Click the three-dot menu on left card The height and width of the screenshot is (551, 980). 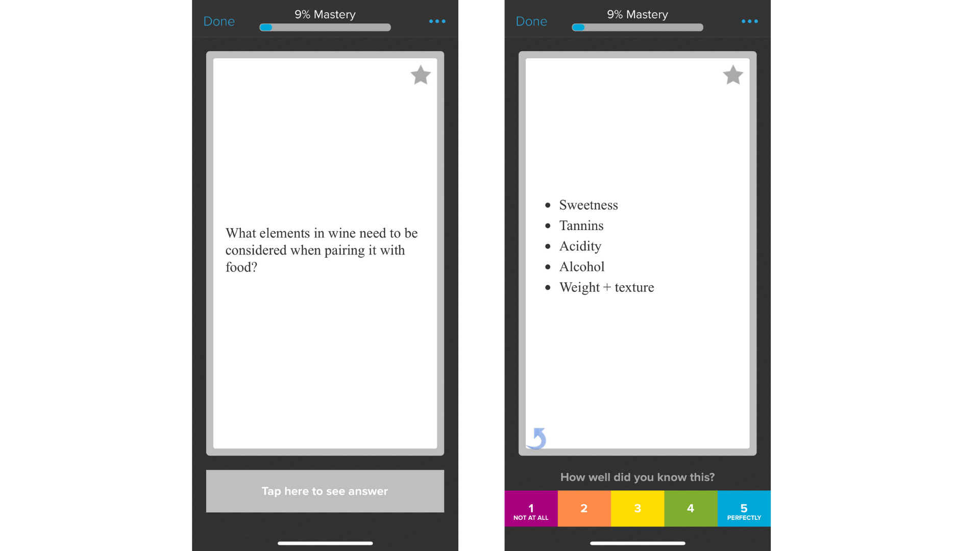coord(437,20)
